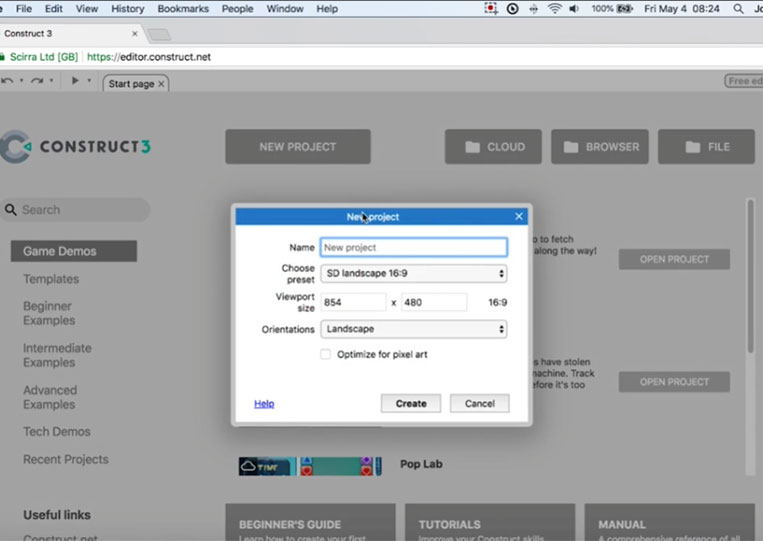Click the undo arrow in Construct toolbar

click(x=7, y=81)
